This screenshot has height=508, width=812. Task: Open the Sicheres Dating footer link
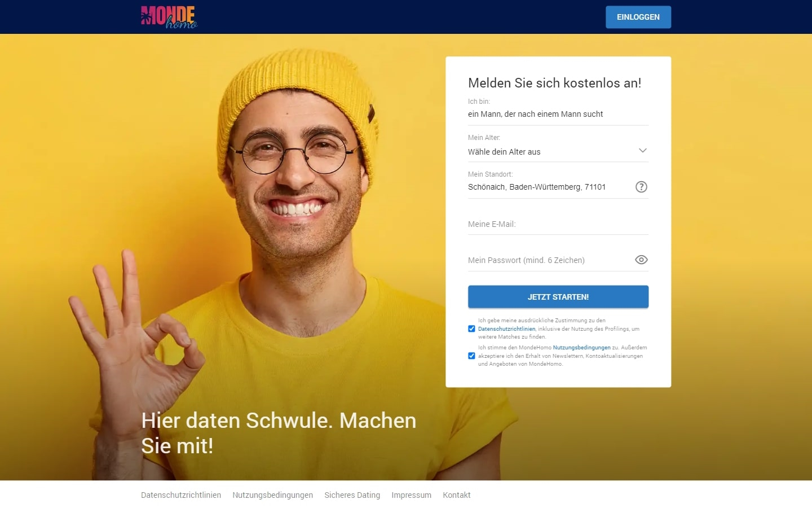tap(352, 495)
